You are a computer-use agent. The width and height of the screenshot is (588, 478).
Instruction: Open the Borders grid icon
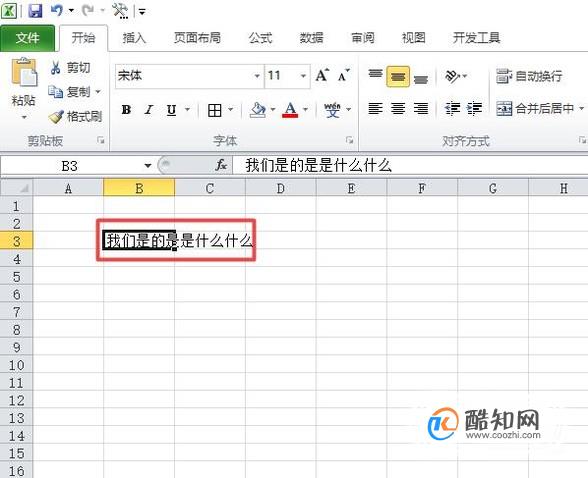pos(214,110)
